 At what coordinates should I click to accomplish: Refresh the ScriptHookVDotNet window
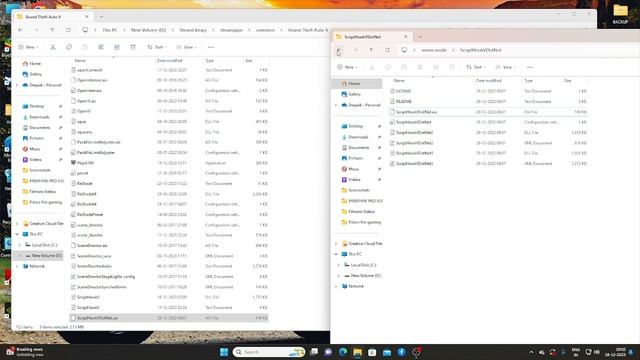387,50
